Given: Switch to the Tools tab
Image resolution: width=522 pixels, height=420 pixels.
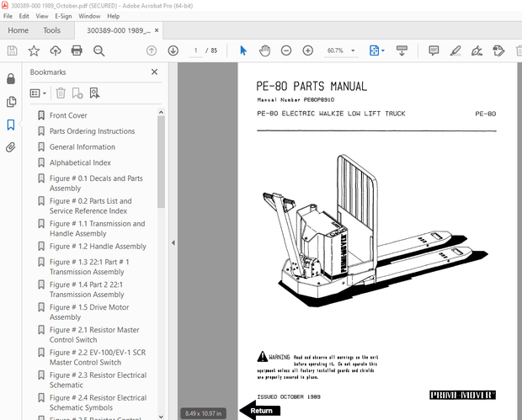Looking at the screenshot, I should coord(51,30).
